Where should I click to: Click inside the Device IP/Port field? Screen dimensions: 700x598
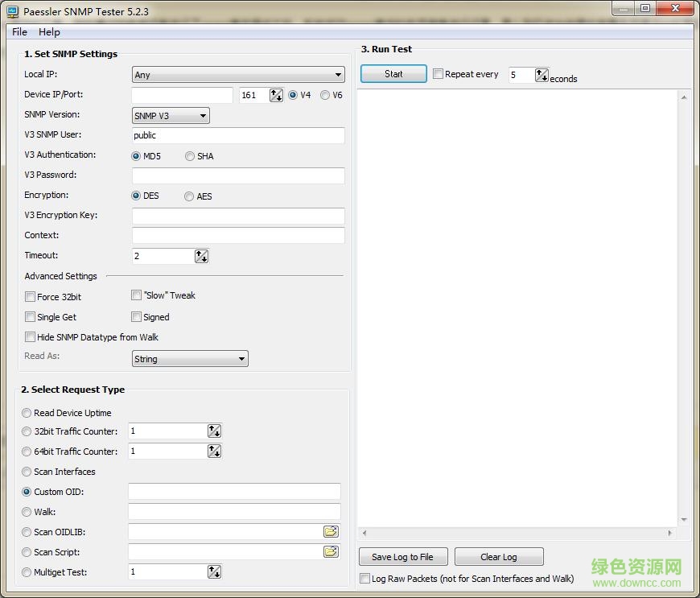point(181,94)
